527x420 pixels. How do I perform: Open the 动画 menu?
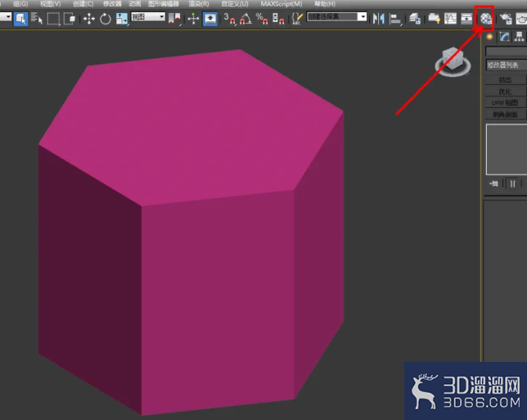135,4
